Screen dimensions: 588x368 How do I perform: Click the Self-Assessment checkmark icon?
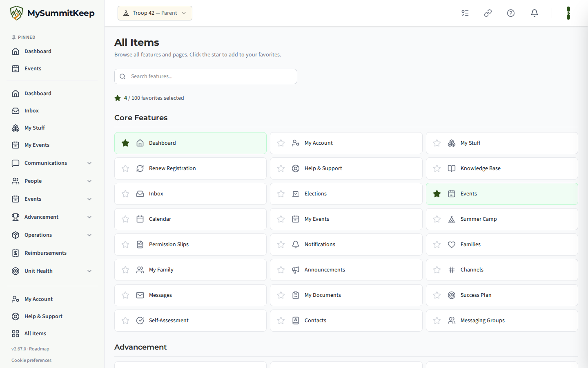click(140, 321)
